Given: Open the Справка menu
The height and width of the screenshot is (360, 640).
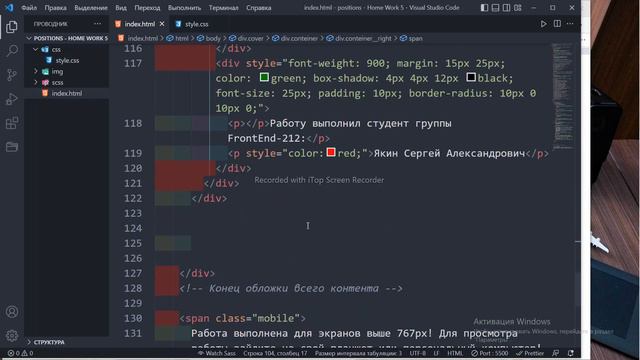Looking at the screenshot, I should (259, 8).
